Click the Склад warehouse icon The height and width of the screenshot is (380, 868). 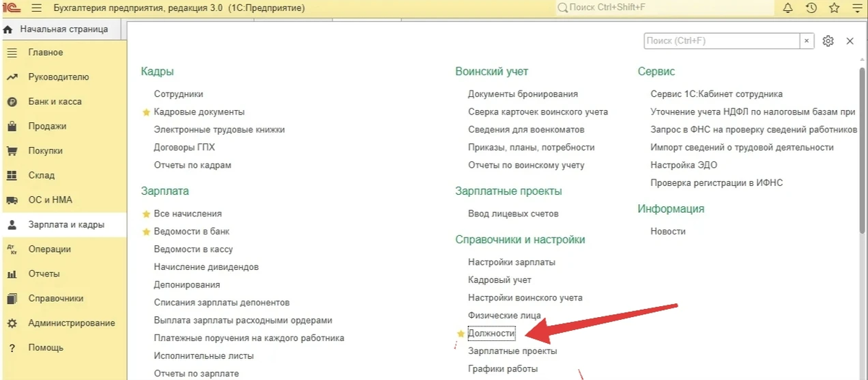click(x=12, y=176)
